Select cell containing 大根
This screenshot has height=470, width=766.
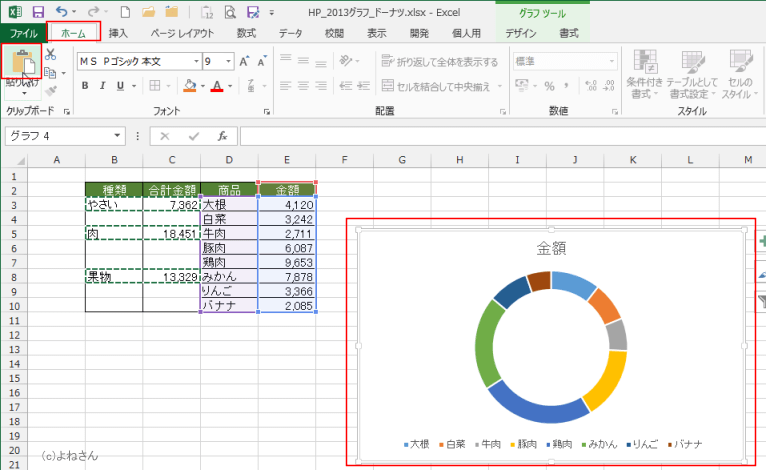point(228,205)
